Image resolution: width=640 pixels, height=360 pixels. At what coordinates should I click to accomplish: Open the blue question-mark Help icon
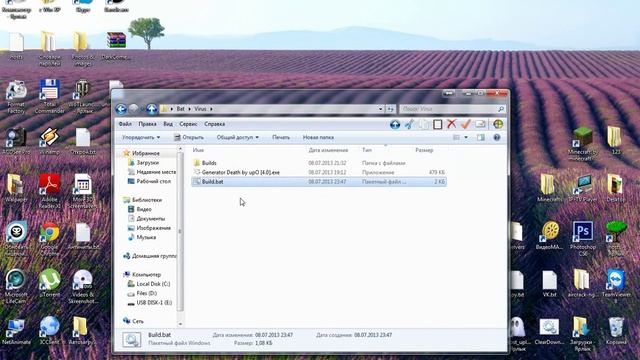tap(497, 138)
